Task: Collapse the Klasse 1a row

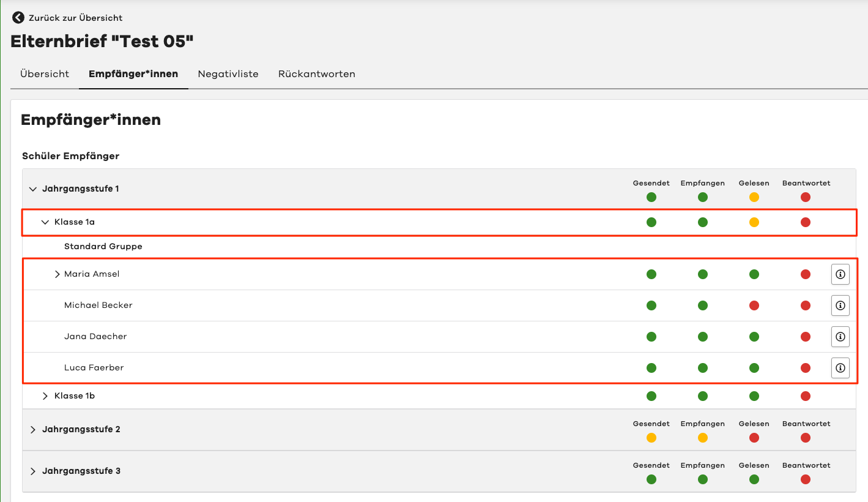Action: click(45, 222)
